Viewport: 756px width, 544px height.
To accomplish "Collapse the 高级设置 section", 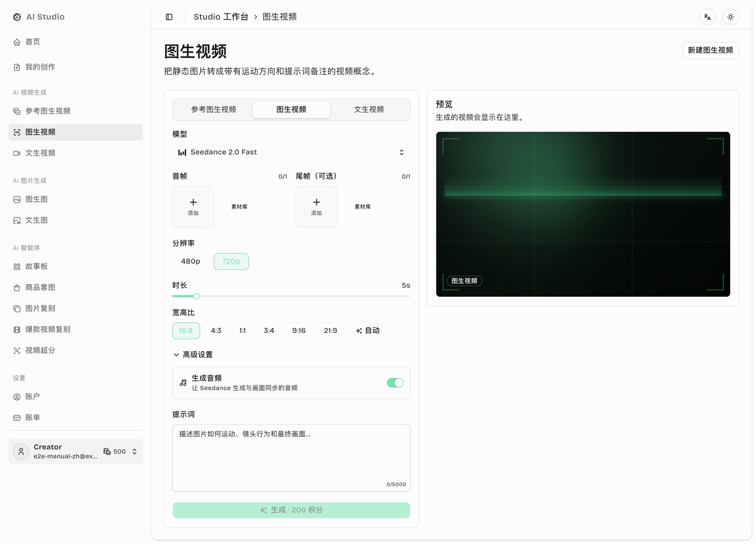I will (x=193, y=355).
